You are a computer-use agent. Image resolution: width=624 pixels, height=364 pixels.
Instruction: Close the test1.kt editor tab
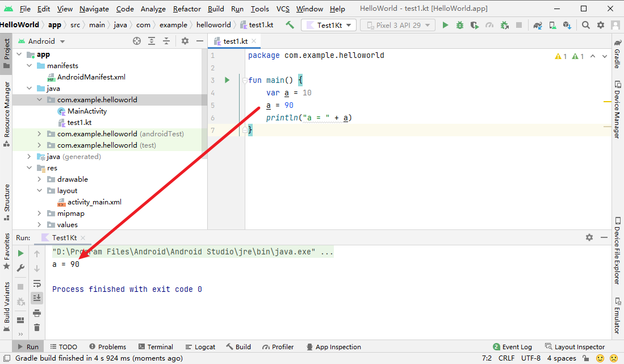(254, 41)
